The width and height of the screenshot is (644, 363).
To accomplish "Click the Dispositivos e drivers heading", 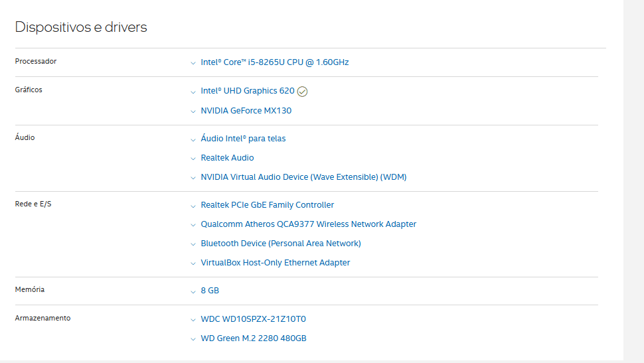I will [x=81, y=27].
